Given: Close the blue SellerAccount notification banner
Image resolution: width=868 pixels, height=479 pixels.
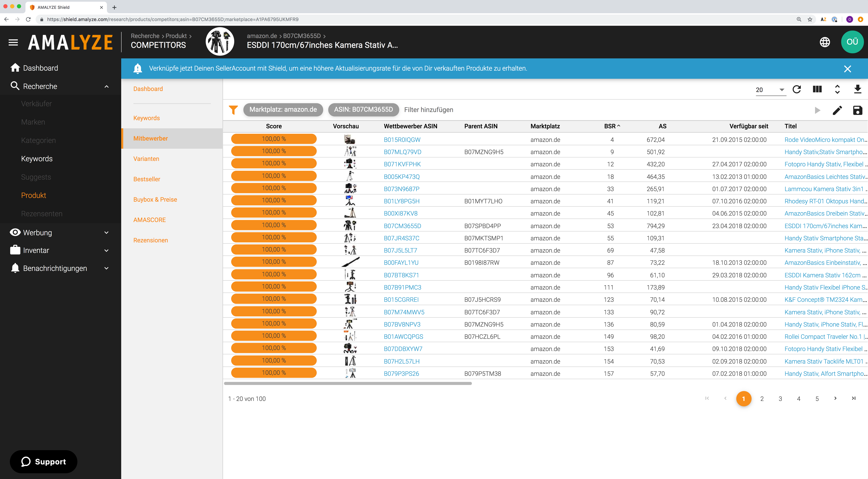Looking at the screenshot, I should [x=847, y=69].
